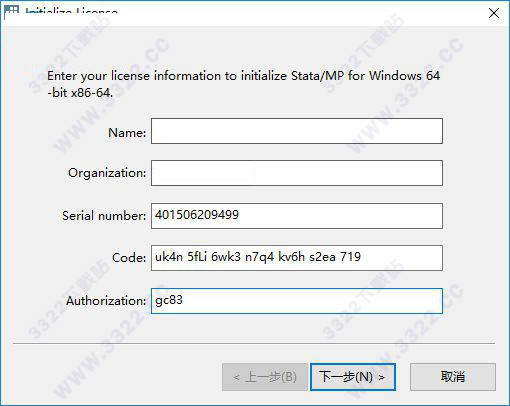Go to next step with 下一步(N)
Image resolution: width=510 pixels, height=406 pixels.
353,377
